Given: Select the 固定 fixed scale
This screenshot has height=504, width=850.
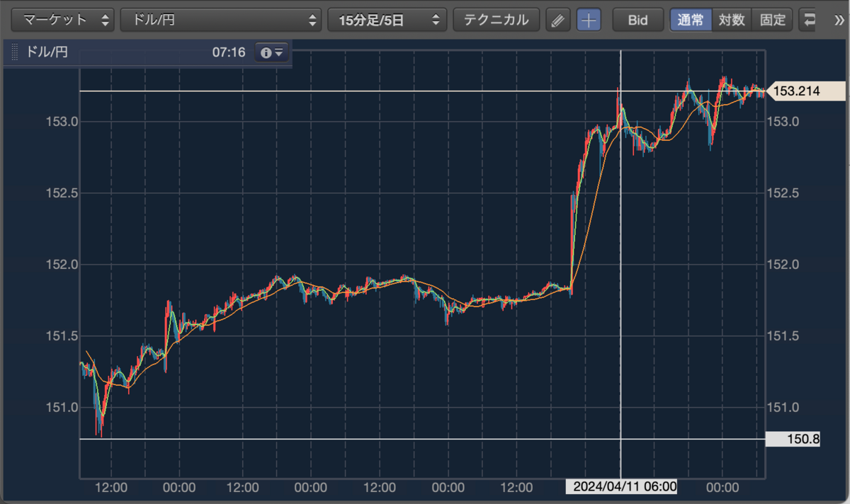Looking at the screenshot, I should [x=773, y=20].
